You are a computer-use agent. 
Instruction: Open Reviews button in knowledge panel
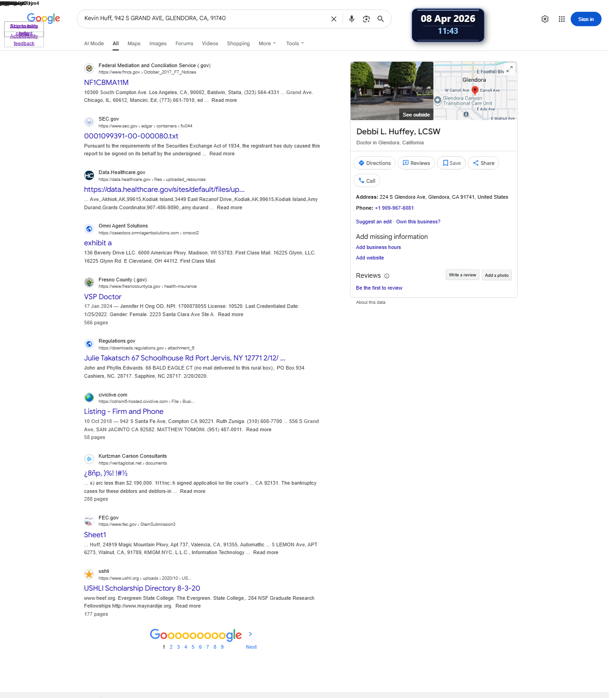click(416, 163)
